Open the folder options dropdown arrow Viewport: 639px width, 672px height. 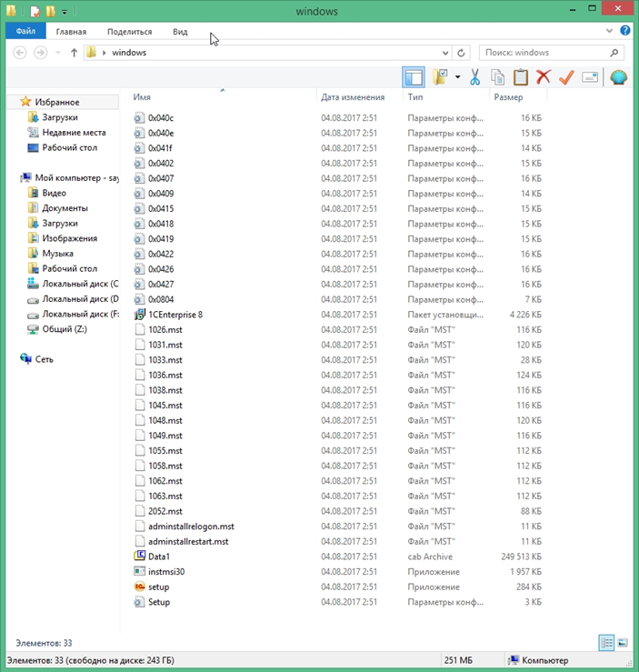point(457,77)
